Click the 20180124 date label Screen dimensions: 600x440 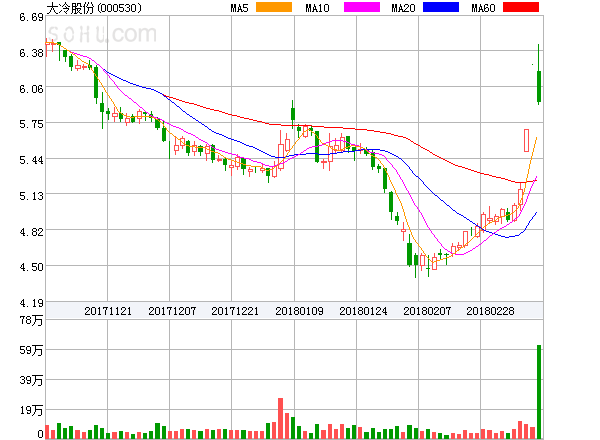tap(363, 311)
